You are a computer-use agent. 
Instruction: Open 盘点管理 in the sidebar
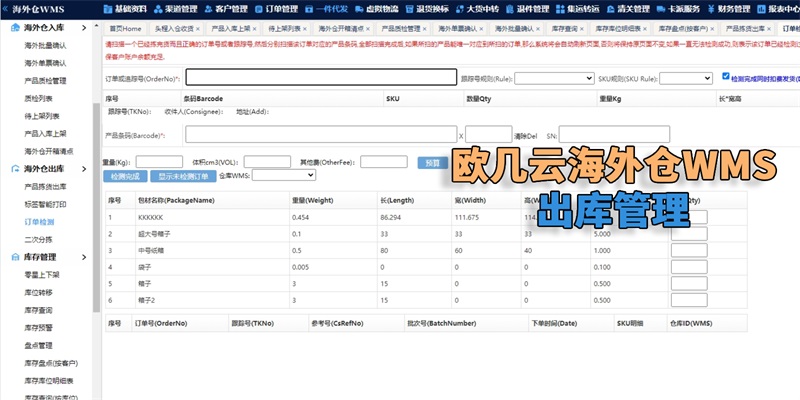click(x=38, y=345)
